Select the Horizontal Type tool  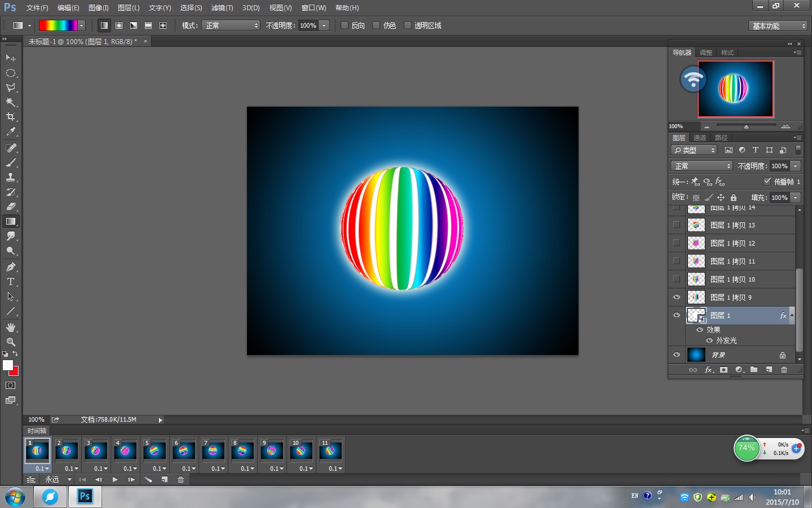11,282
